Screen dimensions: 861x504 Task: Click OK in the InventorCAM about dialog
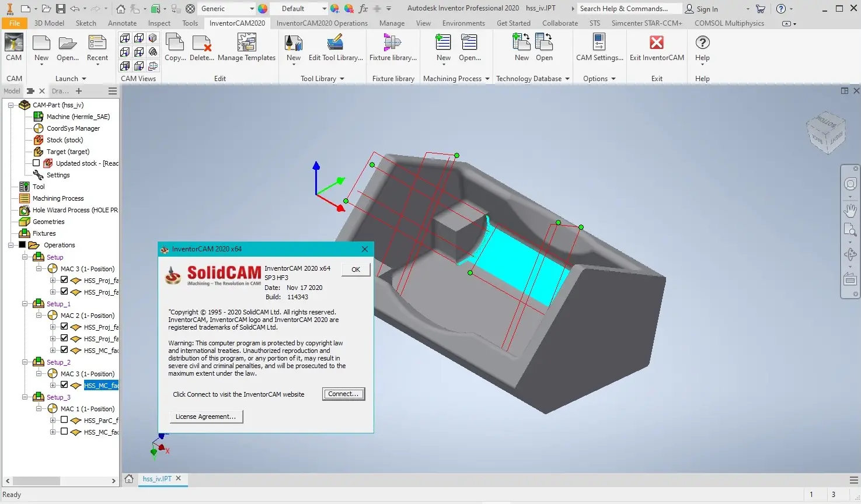tap(356, 269)
